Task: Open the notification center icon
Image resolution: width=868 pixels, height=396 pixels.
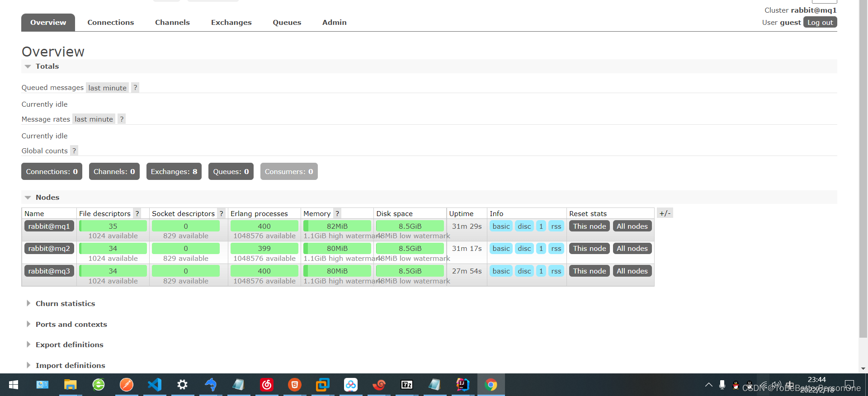Action: 849,385
